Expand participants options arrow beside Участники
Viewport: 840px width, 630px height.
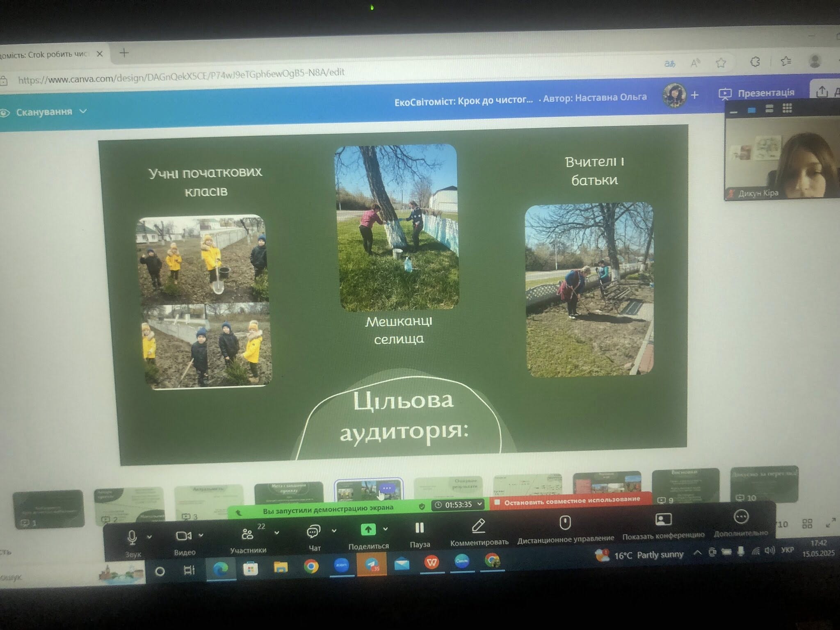coord(277,532)
